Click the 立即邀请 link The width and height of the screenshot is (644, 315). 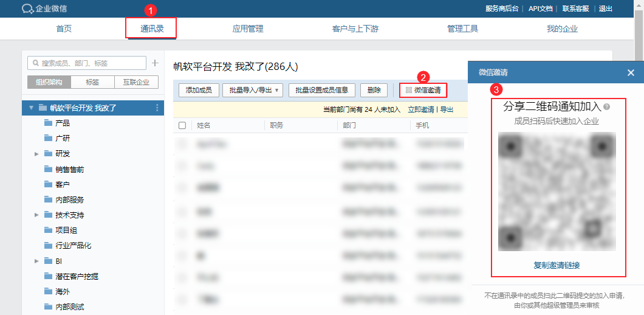click(421, 109)
